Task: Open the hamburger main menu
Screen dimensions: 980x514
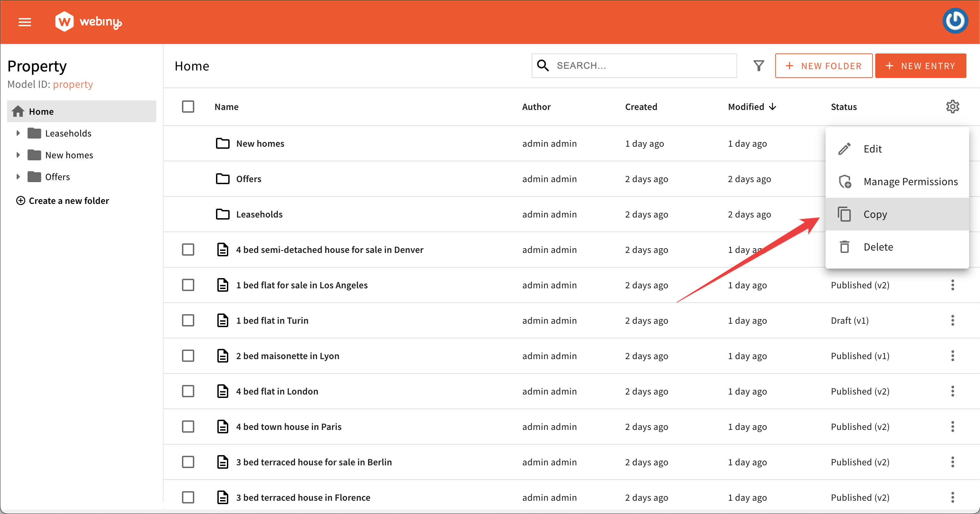Action: point(25,22)
